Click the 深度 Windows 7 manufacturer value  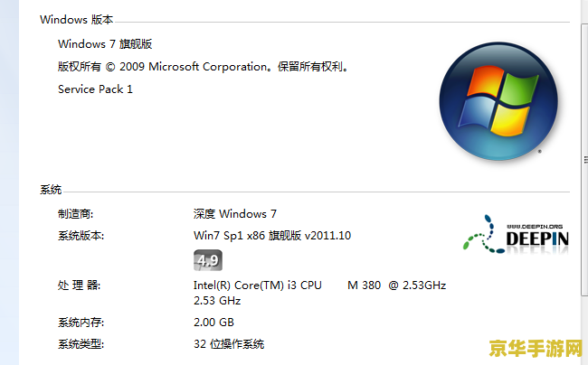(235, 214)
